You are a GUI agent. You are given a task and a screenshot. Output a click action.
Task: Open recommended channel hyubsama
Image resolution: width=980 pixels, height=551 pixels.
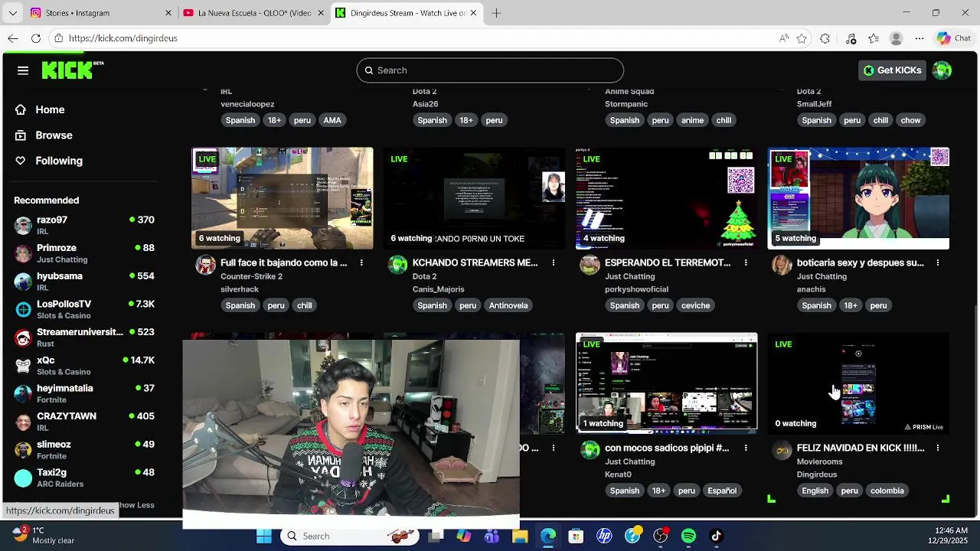pos(84,282)
